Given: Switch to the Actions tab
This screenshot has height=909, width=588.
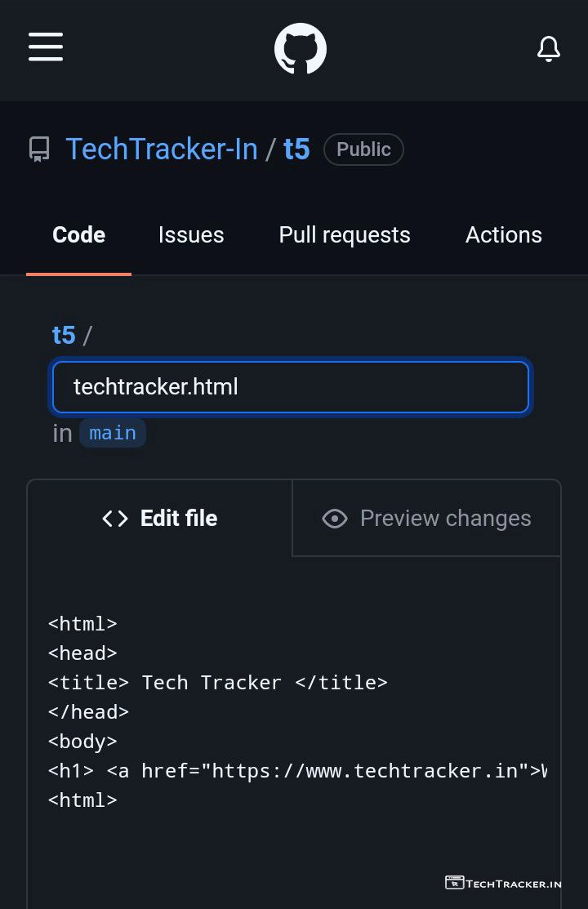Looking at the screenshot, I should (503, 235).
